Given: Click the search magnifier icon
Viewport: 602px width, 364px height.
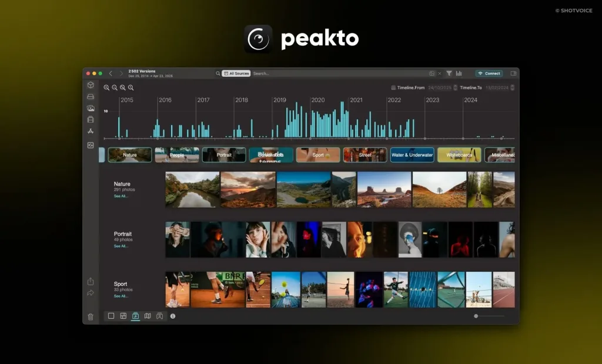Looking at the screenshot, I should (x=218, y=73).
